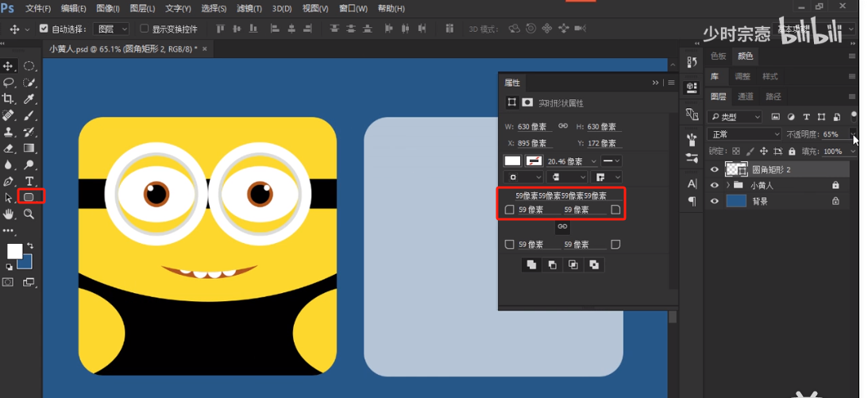Expand the 小黄人 group
This screenshot has height=398, width=868.
[x=727, y=185]
